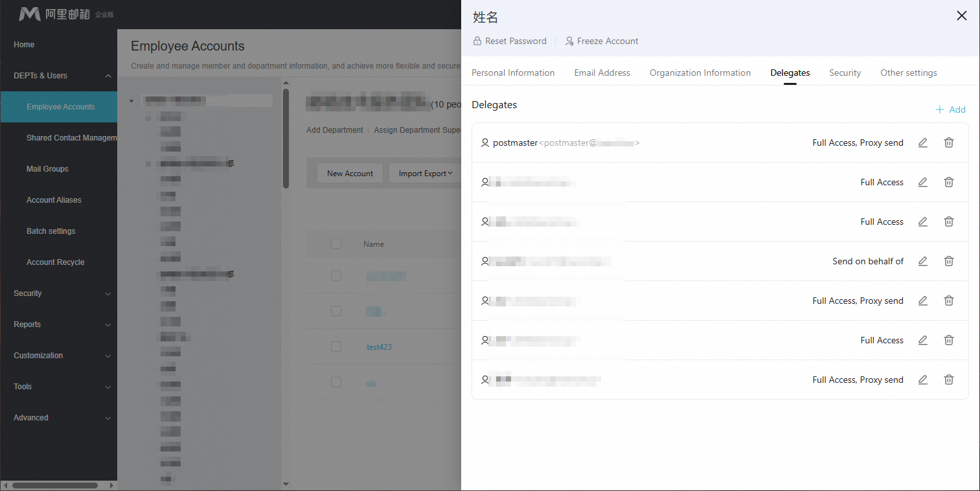This screenshot has height=491, width=980.
Task: Open the Personal Information tab
Action: click(x=513, y=73)
